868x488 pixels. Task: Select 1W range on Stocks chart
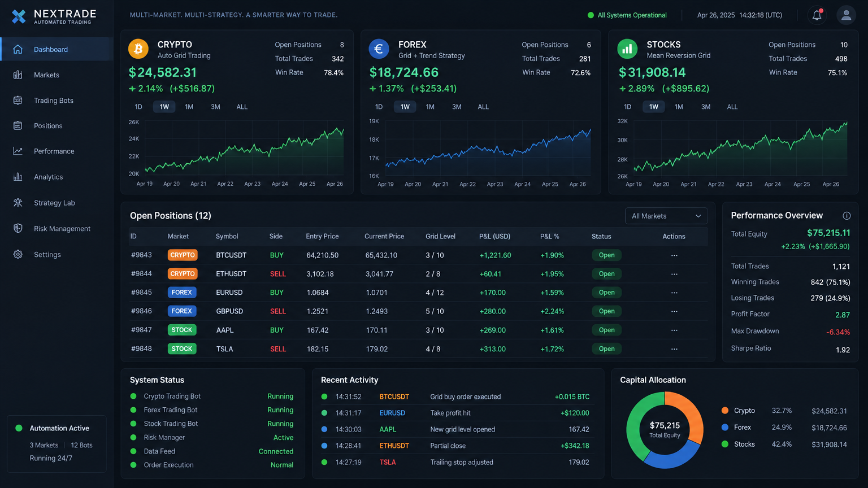654,107
